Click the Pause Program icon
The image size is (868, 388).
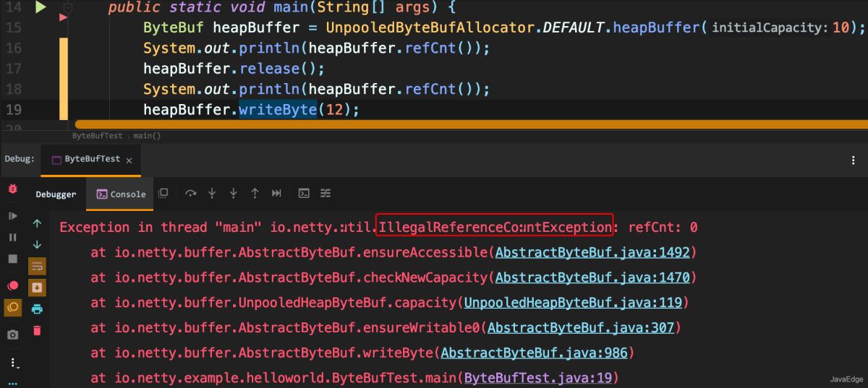(12, 237)
